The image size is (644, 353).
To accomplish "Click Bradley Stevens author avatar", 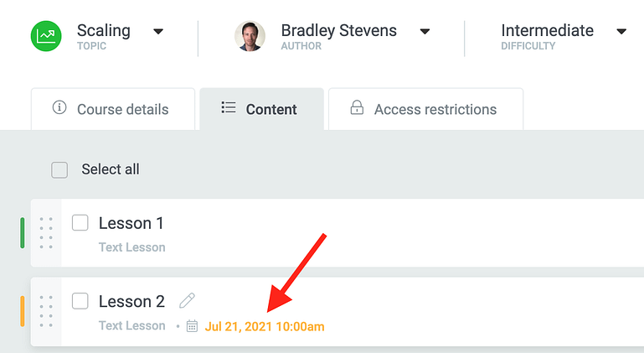I will [249, 36].
